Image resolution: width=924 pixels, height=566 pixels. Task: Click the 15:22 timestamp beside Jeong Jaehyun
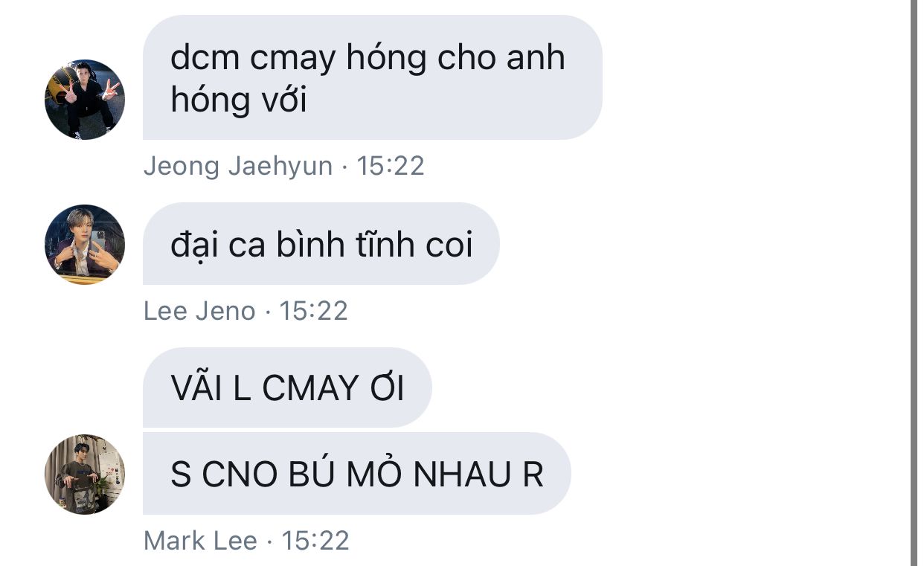click(x=391, y=166)
